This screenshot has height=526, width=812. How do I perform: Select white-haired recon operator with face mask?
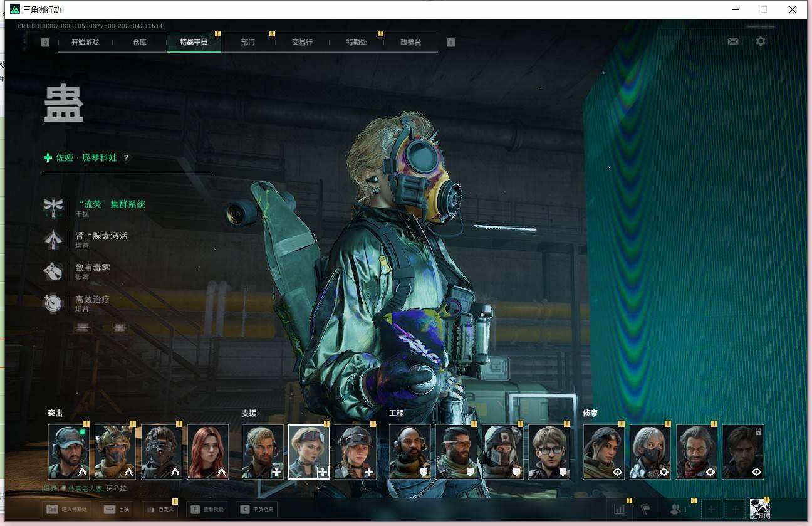(x=650, y=452)
